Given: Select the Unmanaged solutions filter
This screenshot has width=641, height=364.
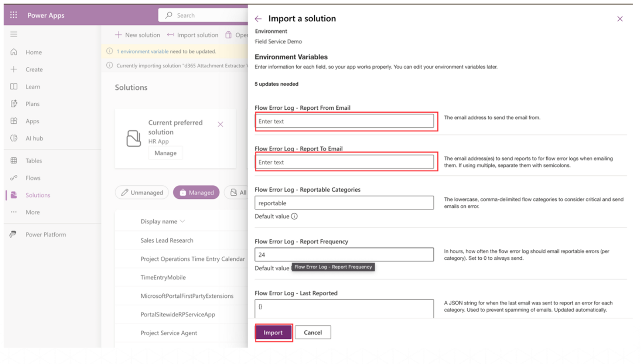Looking at the screenshot, I should [142, 193].
